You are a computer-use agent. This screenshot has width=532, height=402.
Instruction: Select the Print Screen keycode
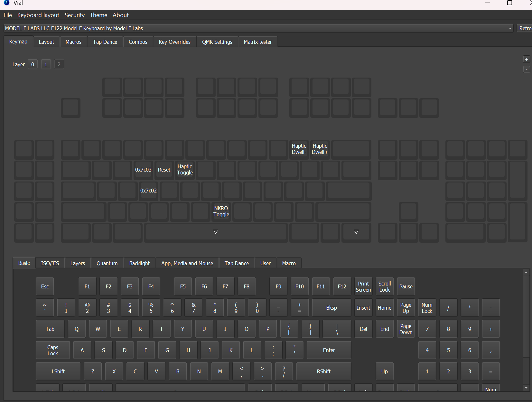363,286
